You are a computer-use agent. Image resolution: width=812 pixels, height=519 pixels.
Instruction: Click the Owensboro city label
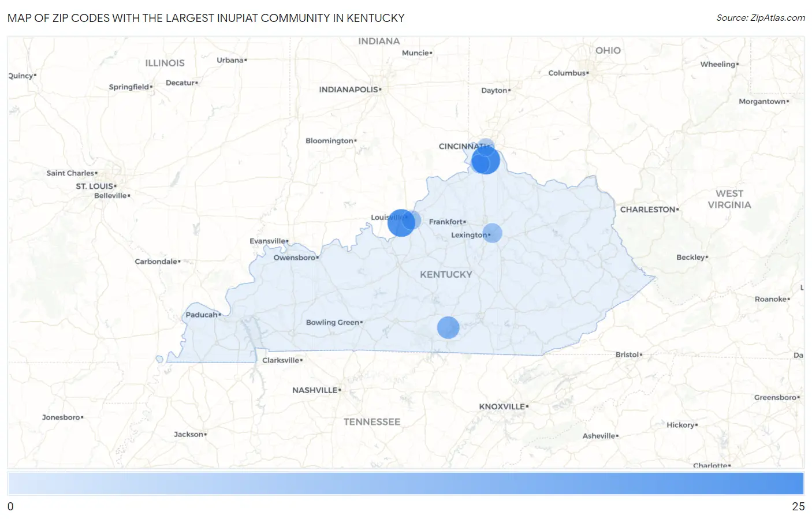[295, 257]
